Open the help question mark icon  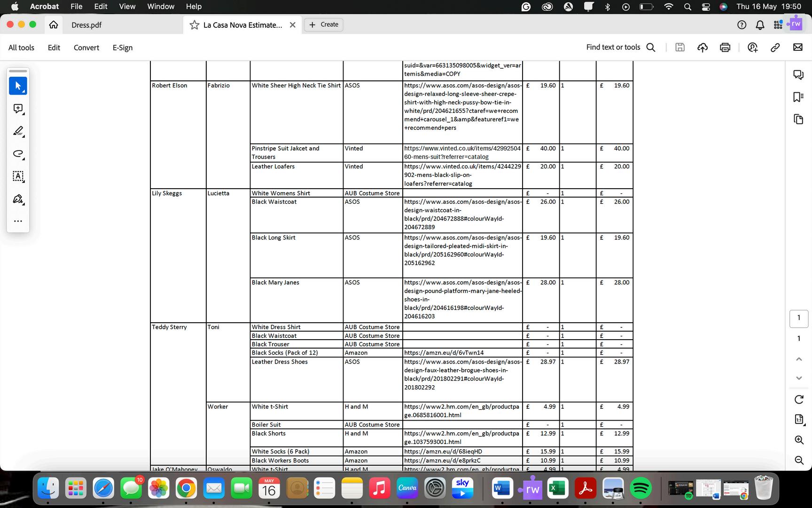[742, 25]
